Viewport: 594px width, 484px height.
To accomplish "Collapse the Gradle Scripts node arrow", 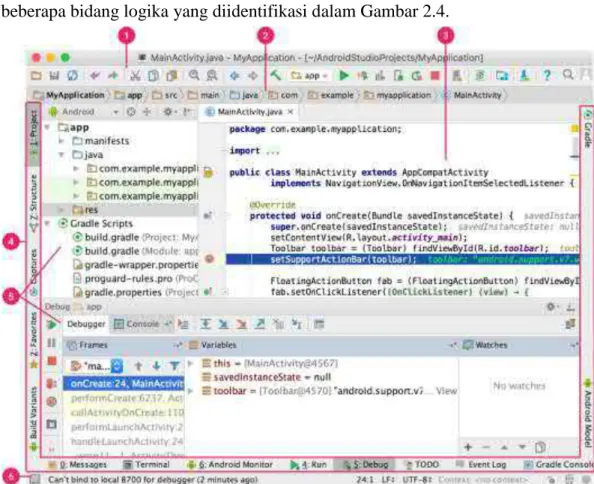I will [47, 223].
